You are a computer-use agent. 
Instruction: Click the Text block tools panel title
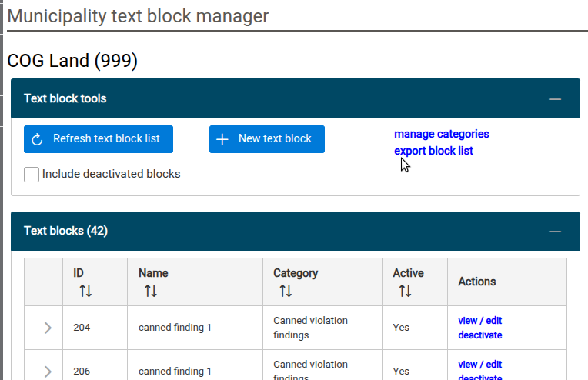point(65,98)
